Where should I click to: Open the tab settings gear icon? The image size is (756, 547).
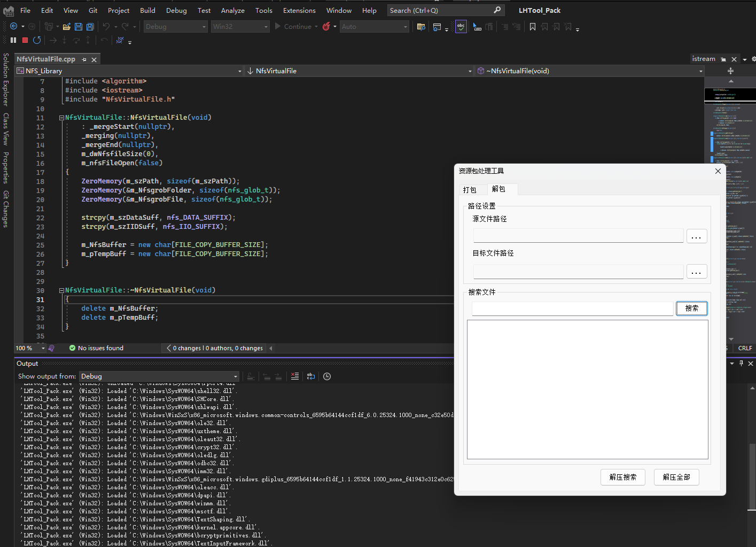click(x=753, y=59)
